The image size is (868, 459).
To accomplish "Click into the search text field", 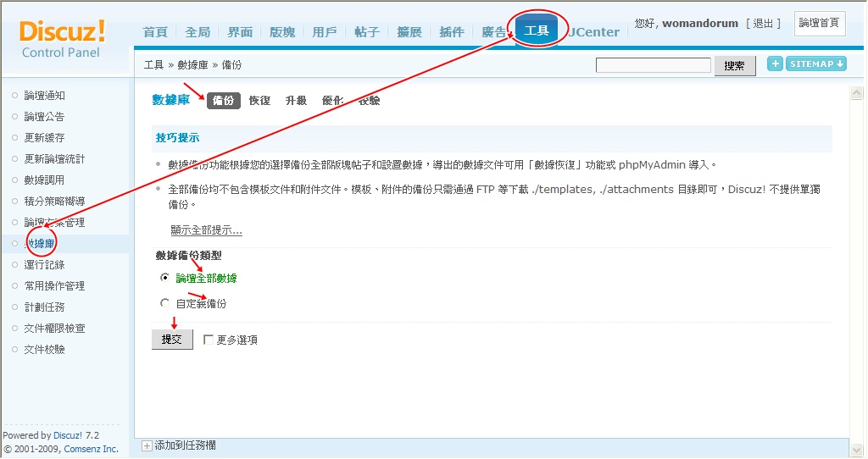I will tap(653, 65).
